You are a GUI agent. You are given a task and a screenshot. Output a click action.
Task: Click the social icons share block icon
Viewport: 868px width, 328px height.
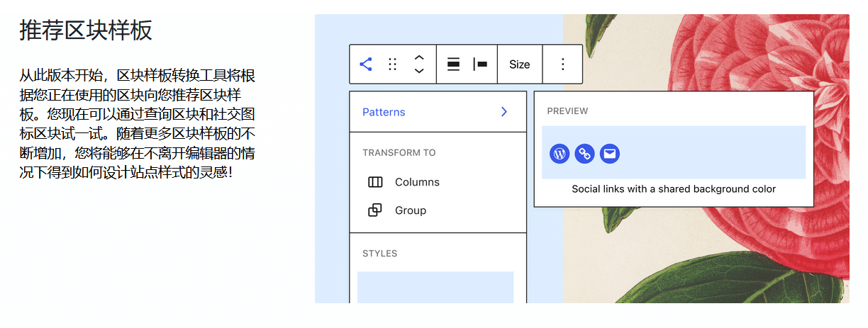(x=366, y=64)
